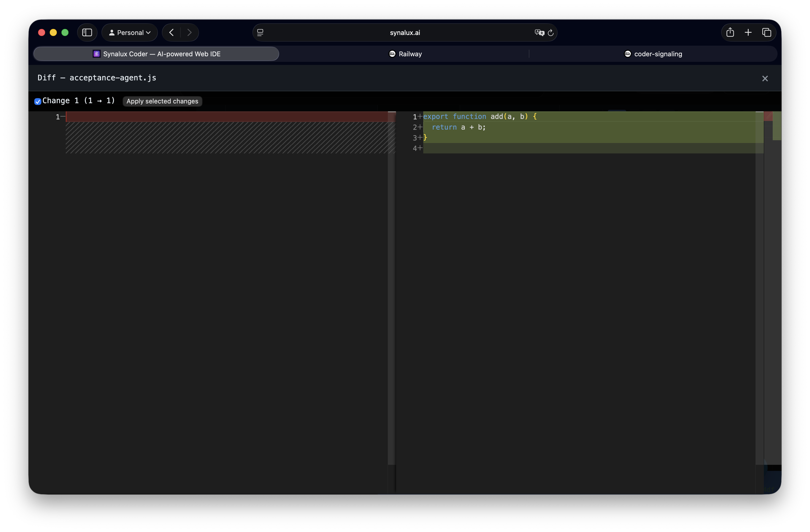The image size is (810, 532).
Task: Uncheck the Change 1 checkbox
Action: pyautogui.click(x=38, y=101)
